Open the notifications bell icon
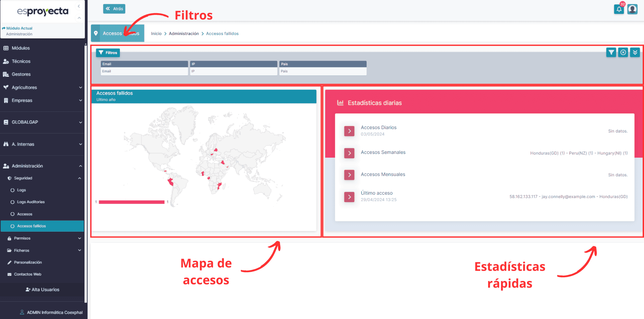This screenshot has height=319, width=644. click(x=619, y=9)
